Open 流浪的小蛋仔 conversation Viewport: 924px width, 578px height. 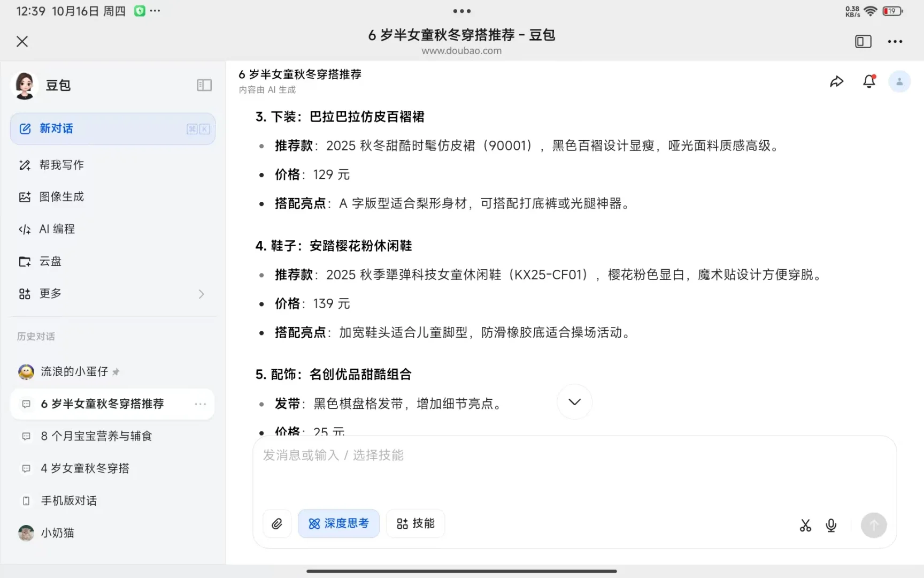(x=113, y=371)
